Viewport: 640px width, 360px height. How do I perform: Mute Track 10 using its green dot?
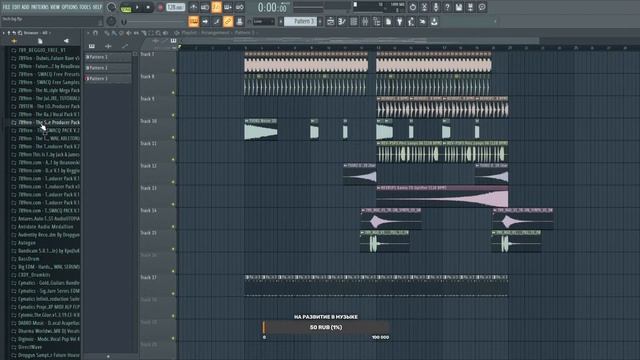173,137
